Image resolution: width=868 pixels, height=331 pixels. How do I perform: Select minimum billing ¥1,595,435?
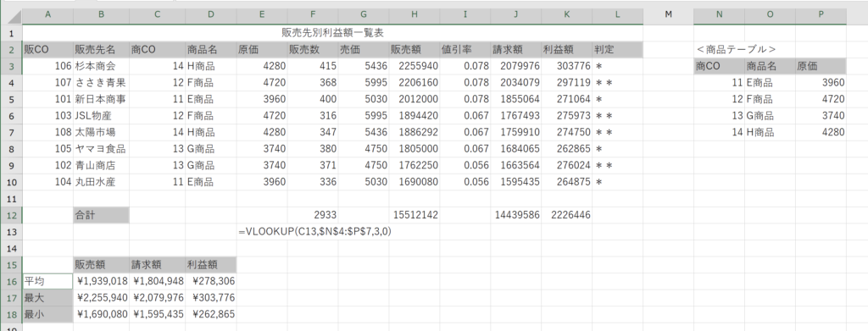coord(157,314)
